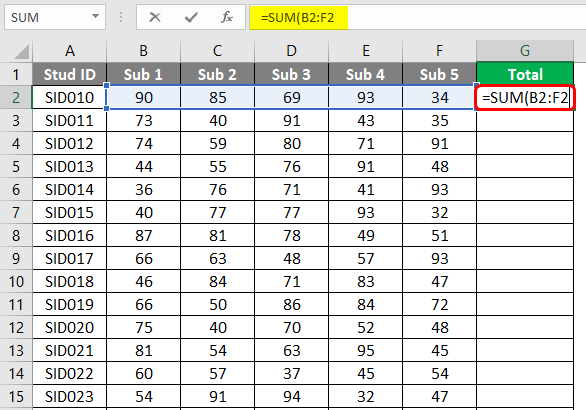Image resolution: width=586 pixels, height=410 pixels.
Task: Click the Sub 4 header cell
Action: pyautogui.click(x=366, y=74)
